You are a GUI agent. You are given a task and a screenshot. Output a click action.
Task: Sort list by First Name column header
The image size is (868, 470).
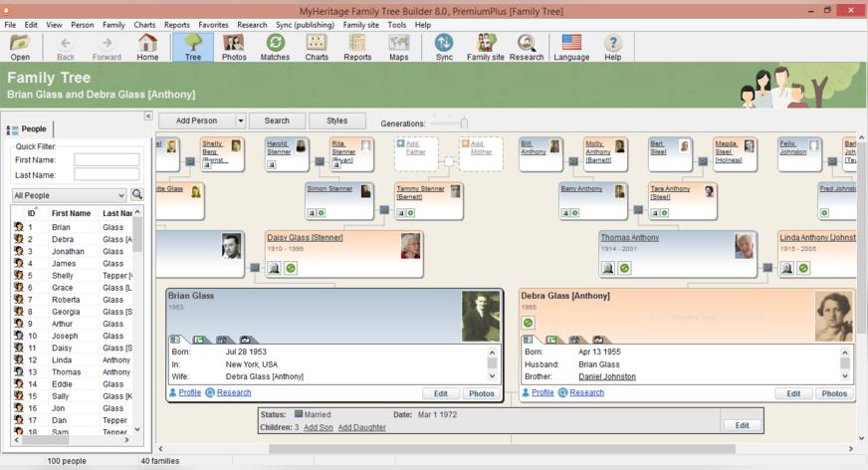pos(71,213)
